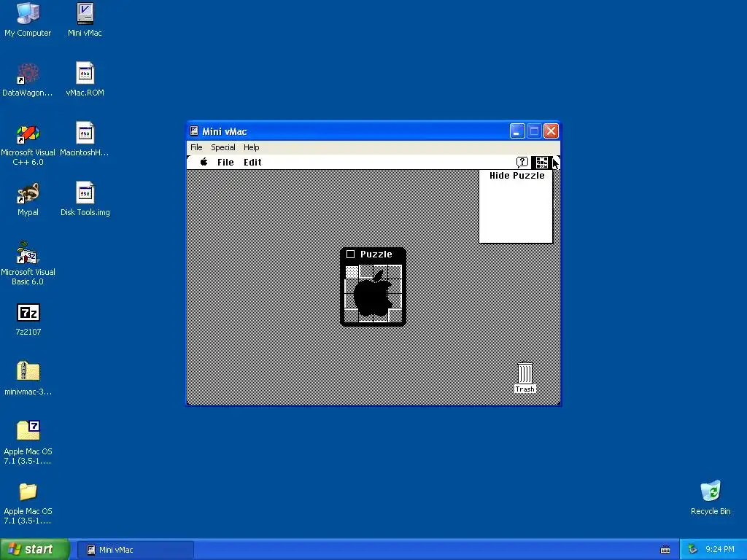The height and width of the screenshot is (560, 747).
Task: Click the Start button
Action: 34,550
